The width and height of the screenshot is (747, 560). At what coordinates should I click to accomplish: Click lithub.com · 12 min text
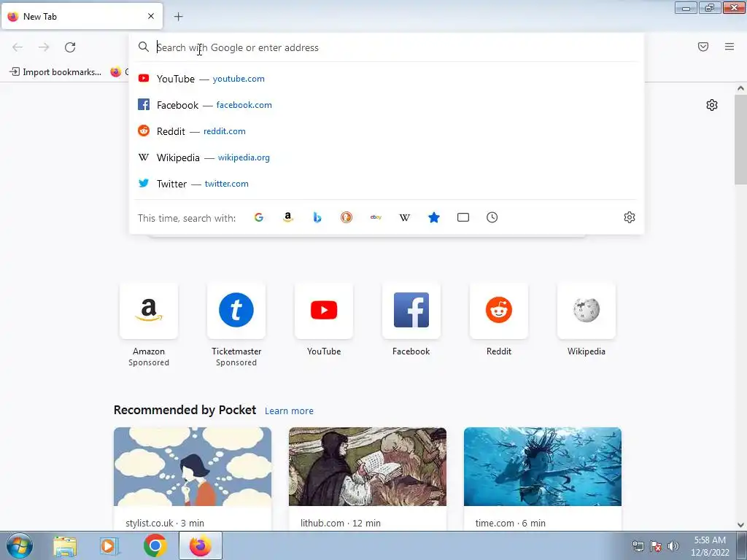tap(341, 524)
